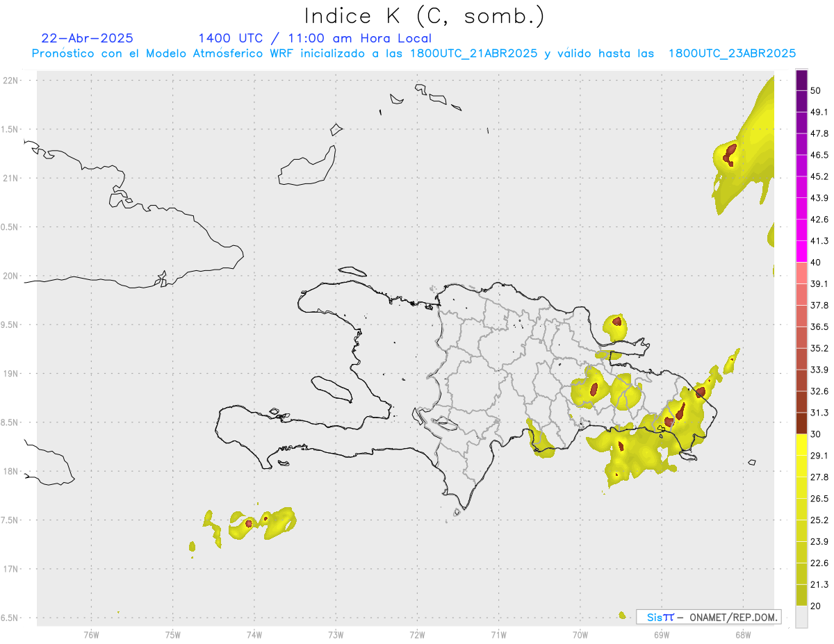Click the bright magenta colorbar segment above 40
The width and height of the screenshot is (834, 644).
[801, 251]
